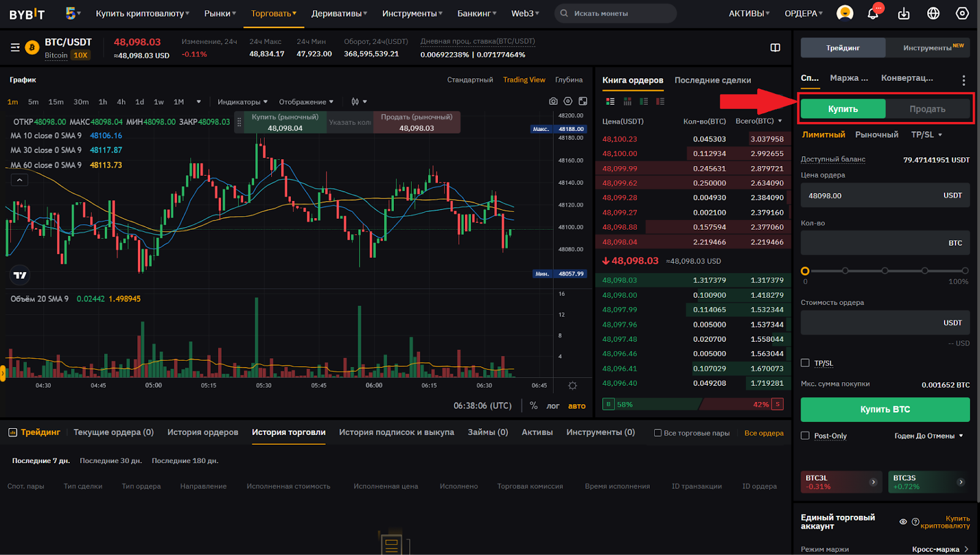Select the green Buy toggle

[843, 108]
